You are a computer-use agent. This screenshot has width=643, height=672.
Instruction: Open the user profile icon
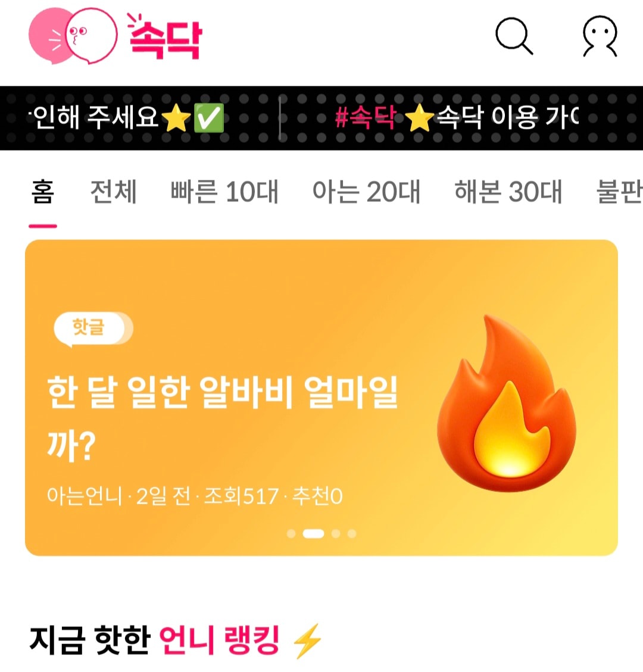tap(600, 36)
